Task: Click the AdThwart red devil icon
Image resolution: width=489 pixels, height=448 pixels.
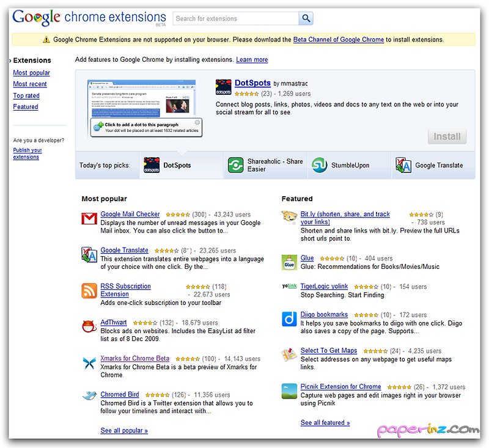Action: click(x=89, y=326)
